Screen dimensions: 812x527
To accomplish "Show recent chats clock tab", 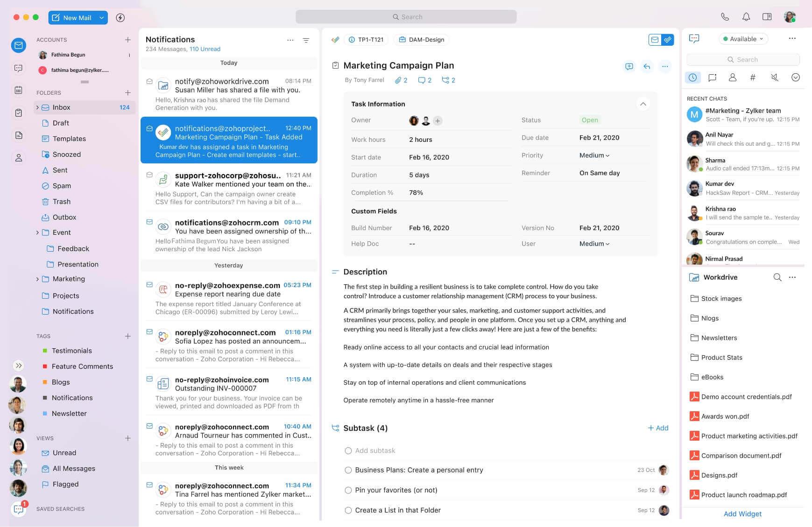I will (692, 77).
